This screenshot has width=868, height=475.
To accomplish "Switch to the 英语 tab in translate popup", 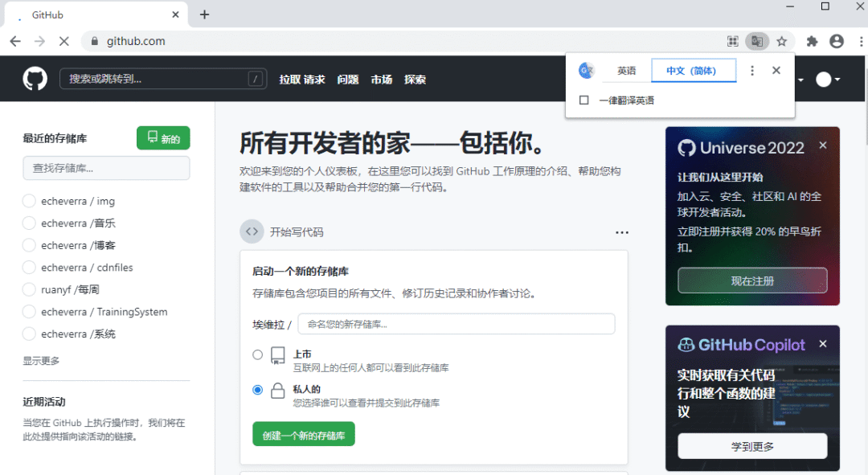I will tap(626, 70).
